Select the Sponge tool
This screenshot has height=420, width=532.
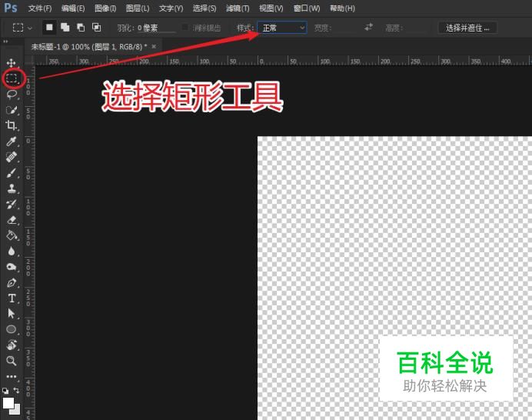(x=12, y=267)
